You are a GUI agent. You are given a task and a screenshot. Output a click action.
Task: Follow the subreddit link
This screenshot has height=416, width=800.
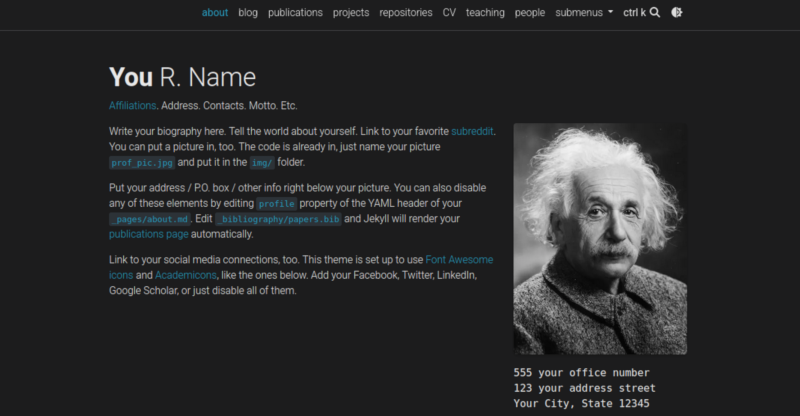tap(472, 131)
